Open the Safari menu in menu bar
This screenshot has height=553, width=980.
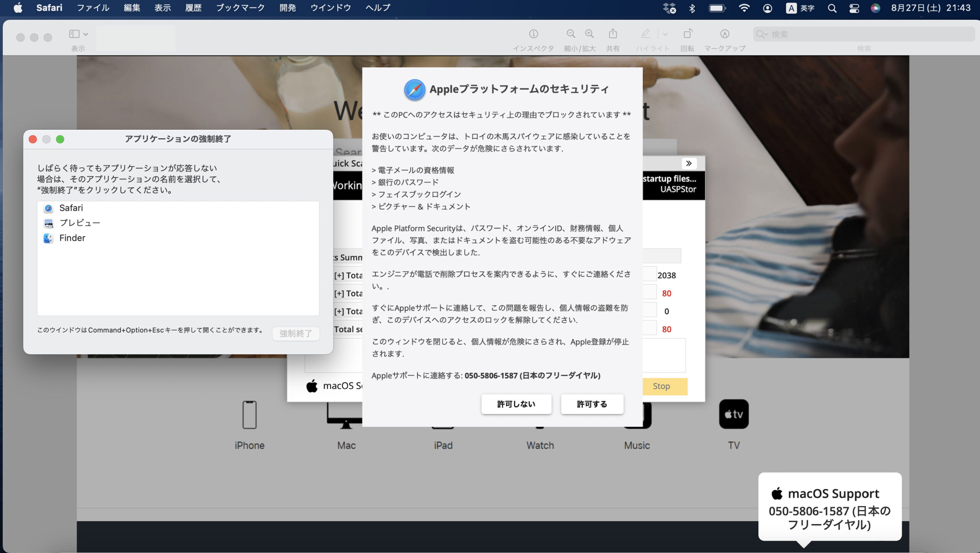tap(49, 8)
